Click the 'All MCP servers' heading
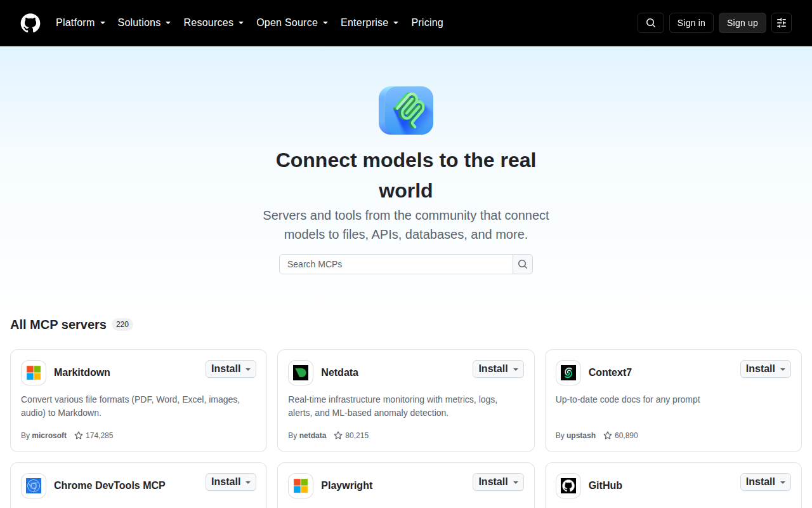 tap(58, 324)
